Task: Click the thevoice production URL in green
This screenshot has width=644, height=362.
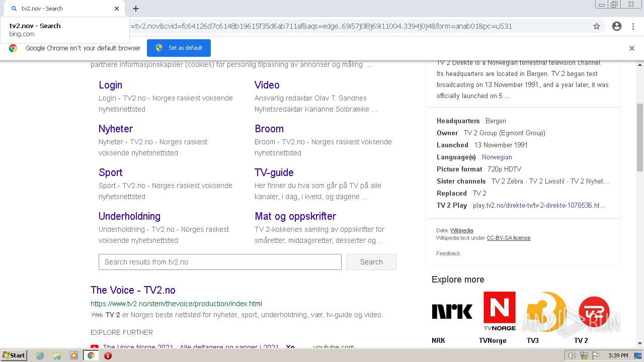Action: 176,304
